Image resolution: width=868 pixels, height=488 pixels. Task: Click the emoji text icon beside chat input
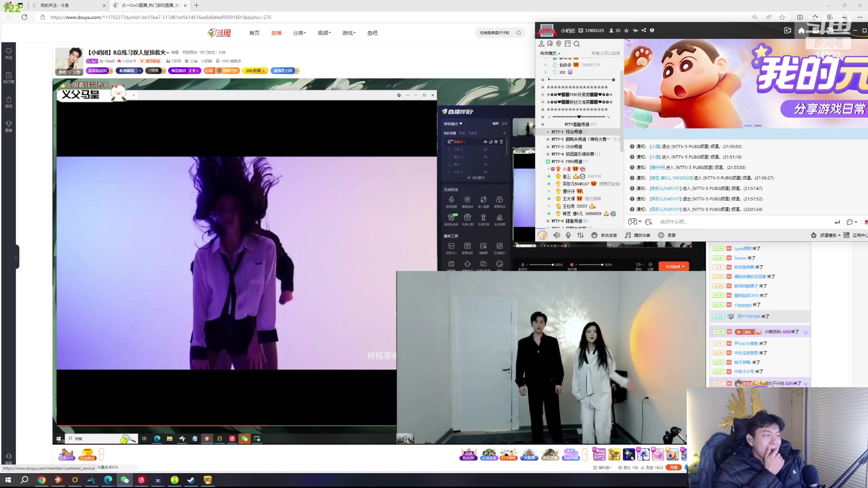(649, 222)
